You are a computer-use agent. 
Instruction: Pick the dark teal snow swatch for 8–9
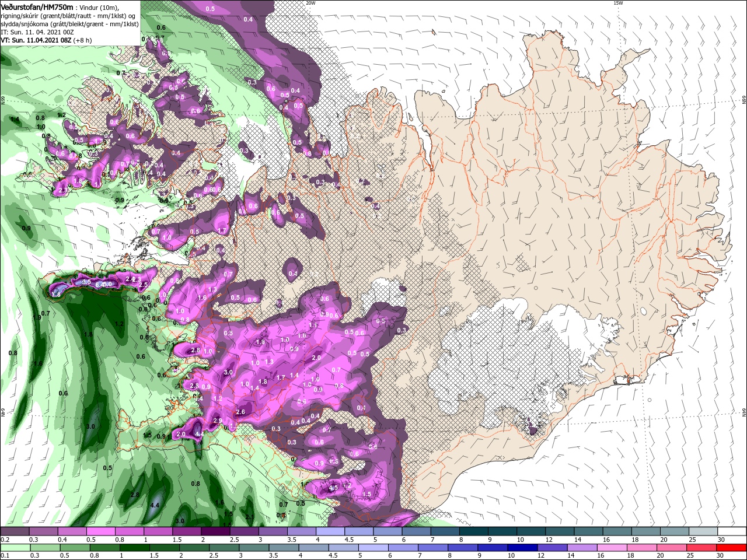click(x=474, y=531)
